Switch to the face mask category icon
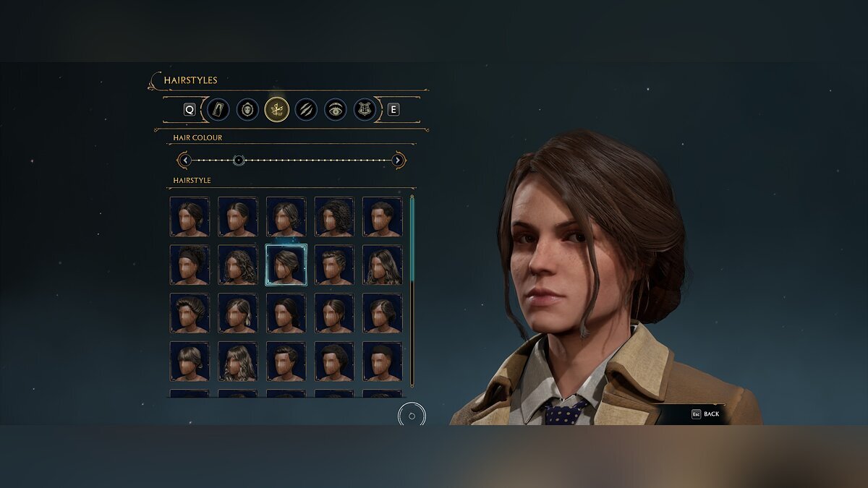 (x=247, y=110)
